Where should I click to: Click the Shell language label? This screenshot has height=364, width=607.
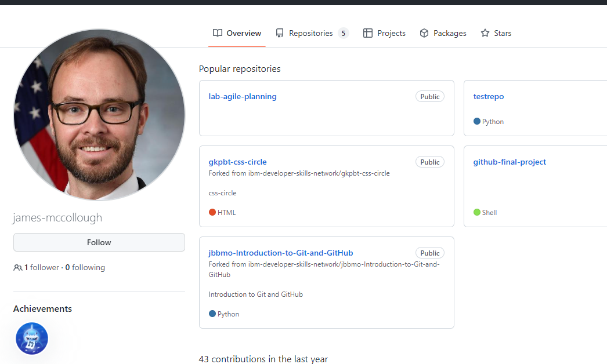[489, 212]
